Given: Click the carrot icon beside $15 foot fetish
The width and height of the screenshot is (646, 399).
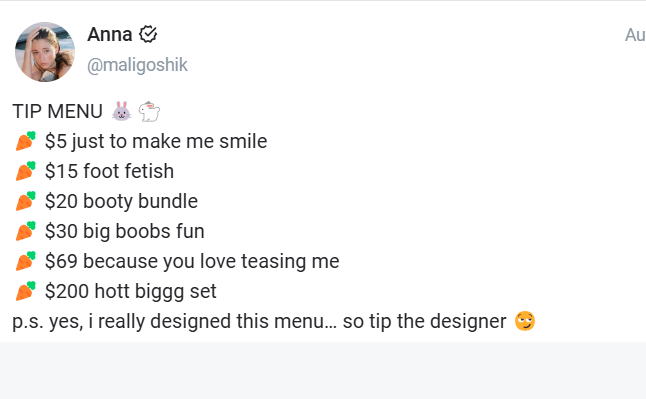Looking at the screenshot, I should click(x=26, y=171).
